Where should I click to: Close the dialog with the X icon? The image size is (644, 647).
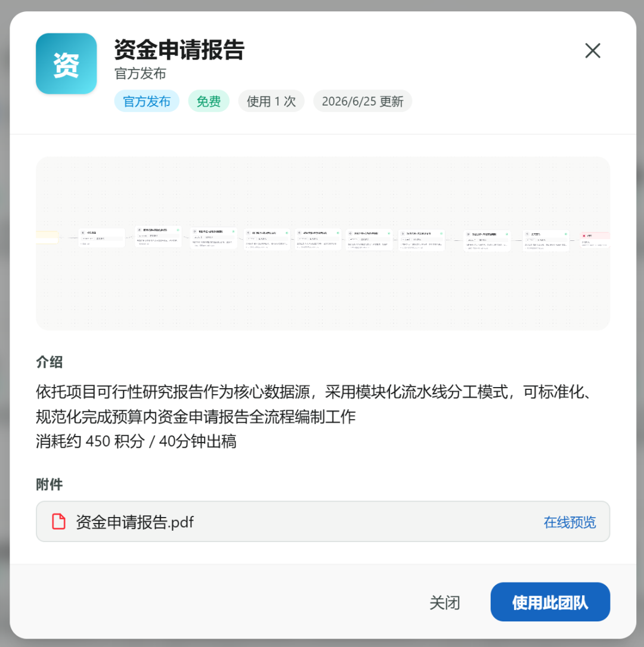[x=593, y=51]
